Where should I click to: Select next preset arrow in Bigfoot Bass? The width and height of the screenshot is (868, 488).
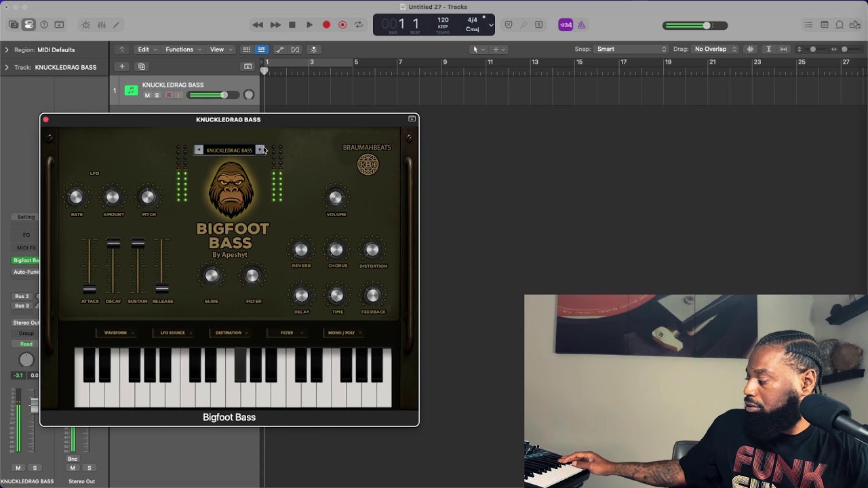coord(259,150)
